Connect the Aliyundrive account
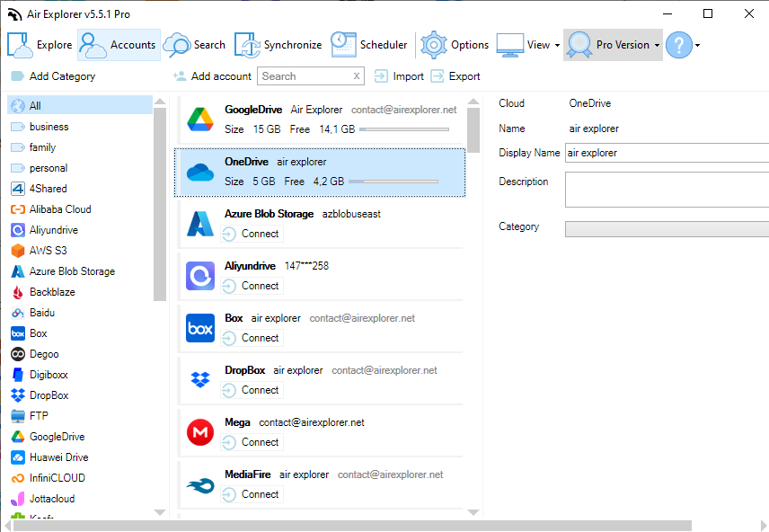This screenshot has height=532, width=769. (252, 286)
